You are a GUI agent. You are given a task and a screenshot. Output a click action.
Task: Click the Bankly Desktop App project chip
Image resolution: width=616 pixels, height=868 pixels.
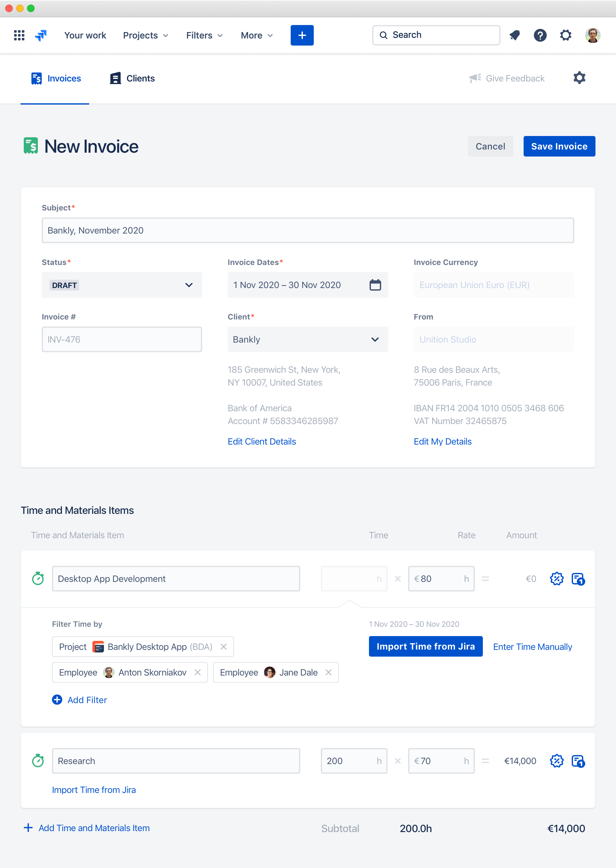tap(143, 647)
